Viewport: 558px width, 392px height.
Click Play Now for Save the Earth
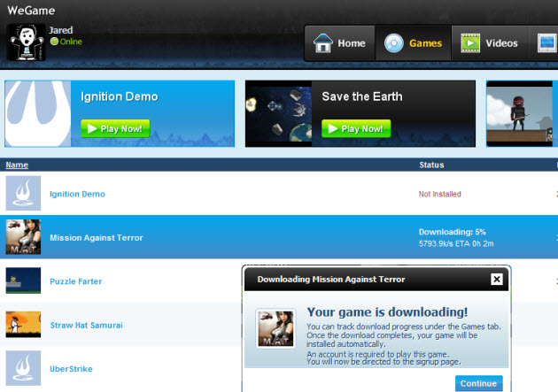[x=356, y=128]
